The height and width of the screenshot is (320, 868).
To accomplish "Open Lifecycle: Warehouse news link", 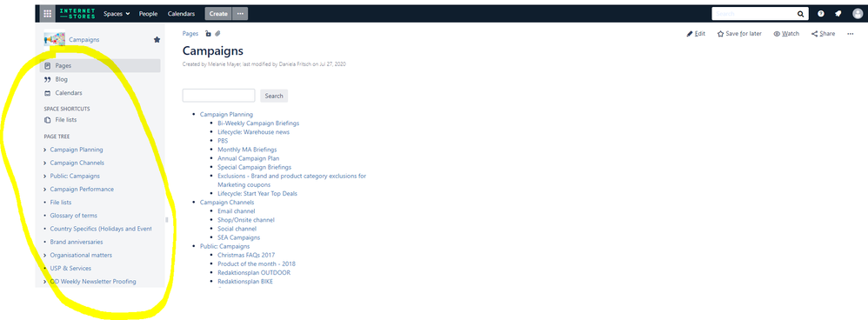I will 254,132.
